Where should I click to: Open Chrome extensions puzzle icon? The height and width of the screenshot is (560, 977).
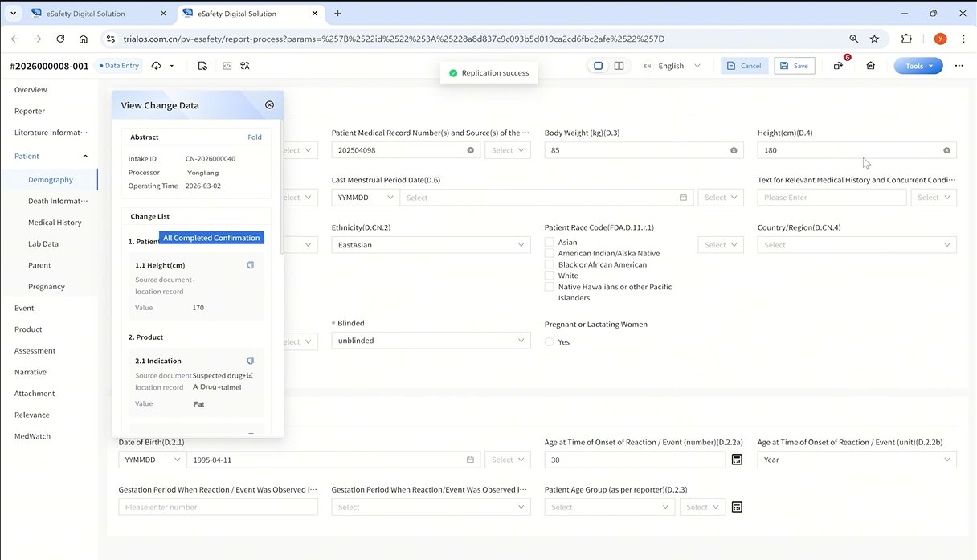pyautogui.click(x=906, y=39)
